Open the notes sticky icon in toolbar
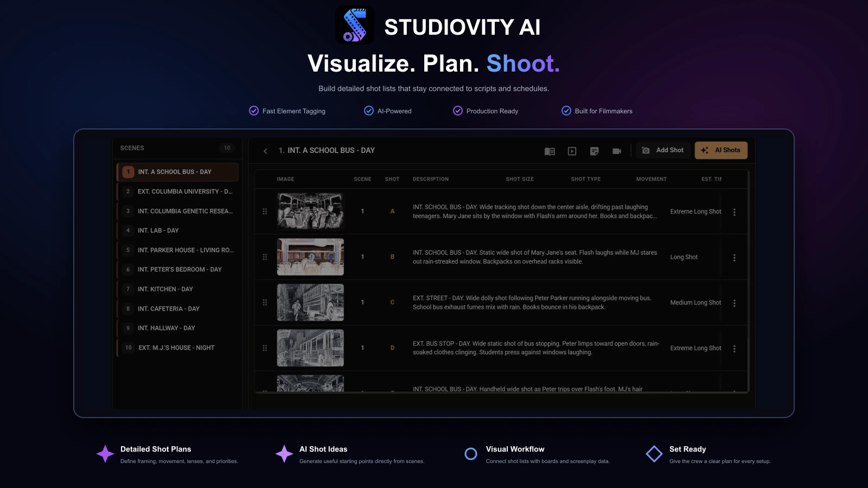868x488 pixels. [595, 151]
